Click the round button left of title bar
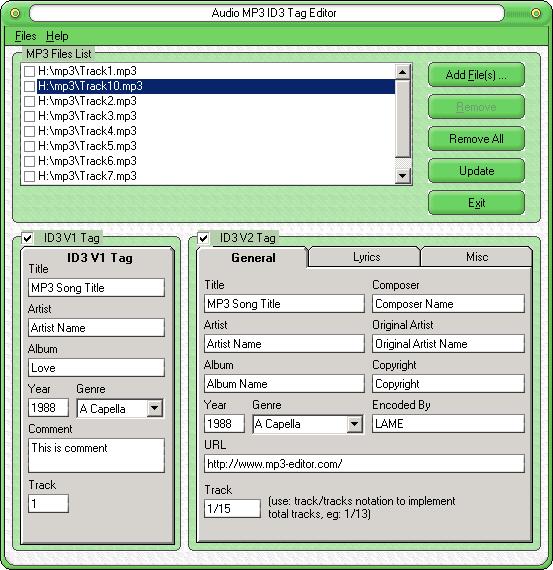This screenshot has height=570, width=553. click(15, 13)
